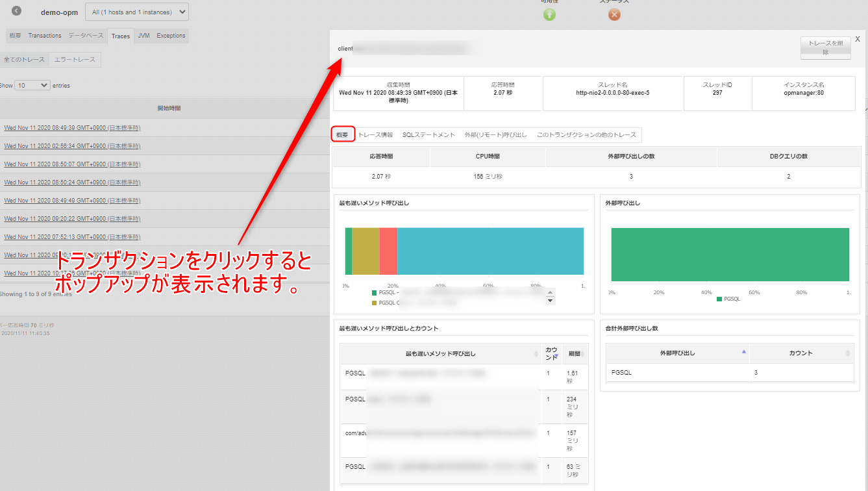Open trace from 08:50:07 GMT+0900
868x491 pixels.
pyautogui.click(x=72, y=164)
